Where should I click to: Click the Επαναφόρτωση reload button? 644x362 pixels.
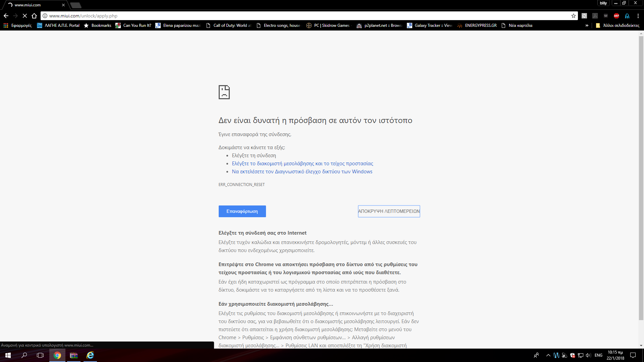[242, 211]
